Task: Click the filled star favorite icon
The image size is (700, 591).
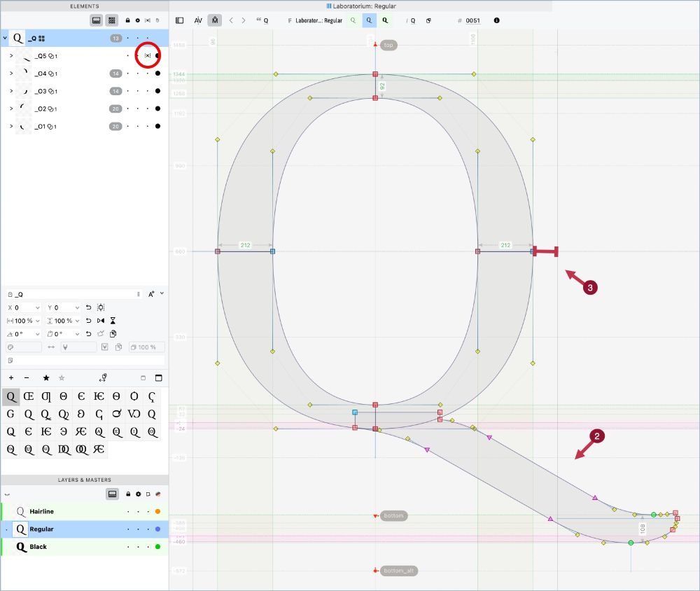Action: pyautogui.click(x=46, y=378)
